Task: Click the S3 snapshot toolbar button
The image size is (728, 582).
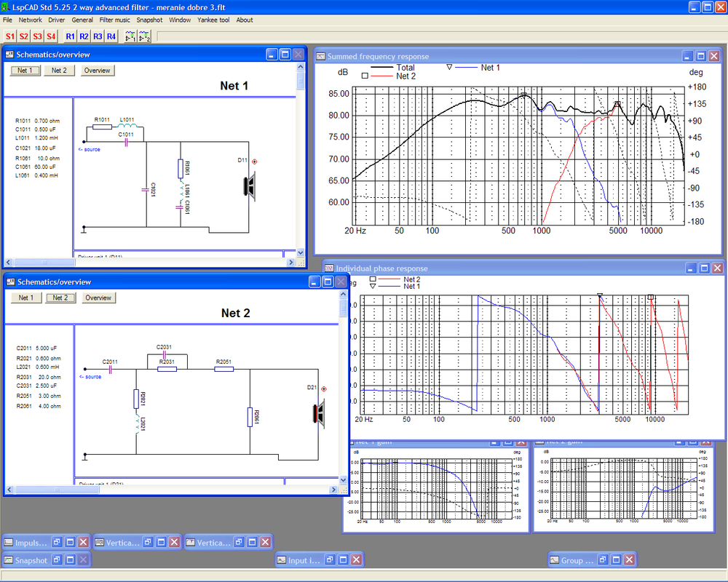Action: click(x=37, y=36)
